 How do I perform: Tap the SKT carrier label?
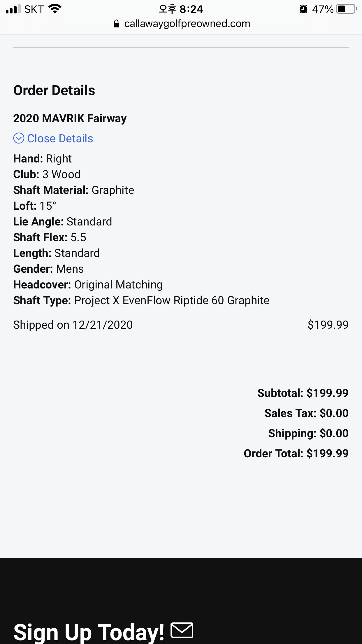34,9
